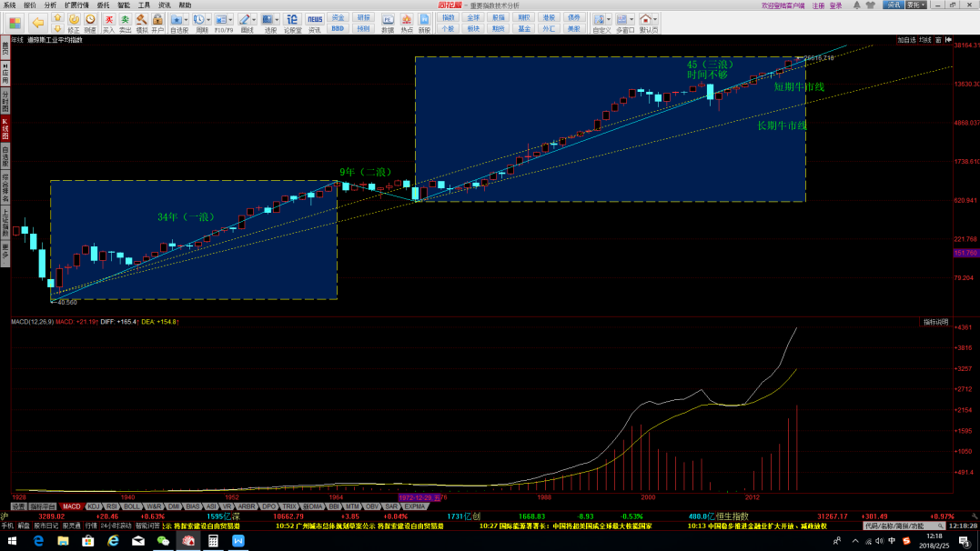Click the purple 1972-12-29 date marker
980x551 pixels.
pyautogui.click(x=418, y=497)
